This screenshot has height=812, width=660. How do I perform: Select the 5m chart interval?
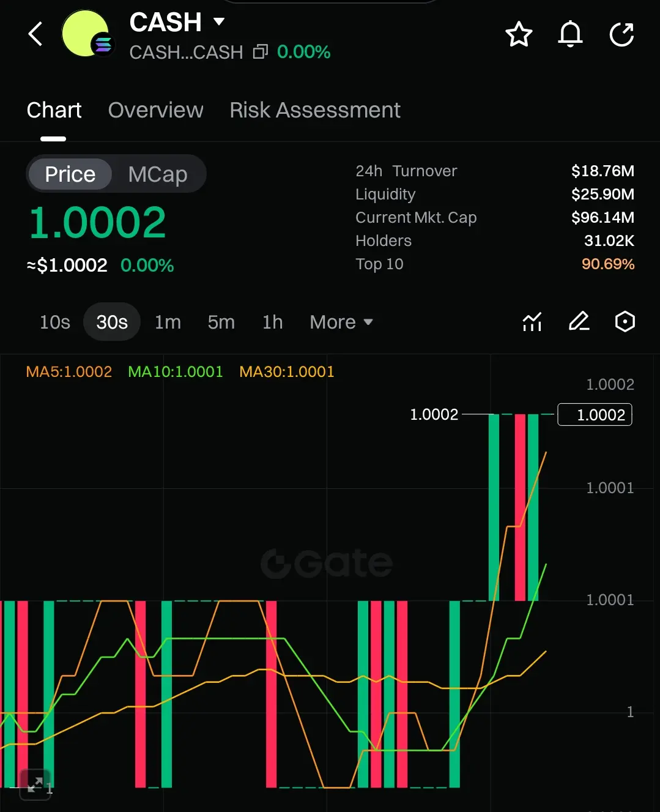[x=221, y=322]
